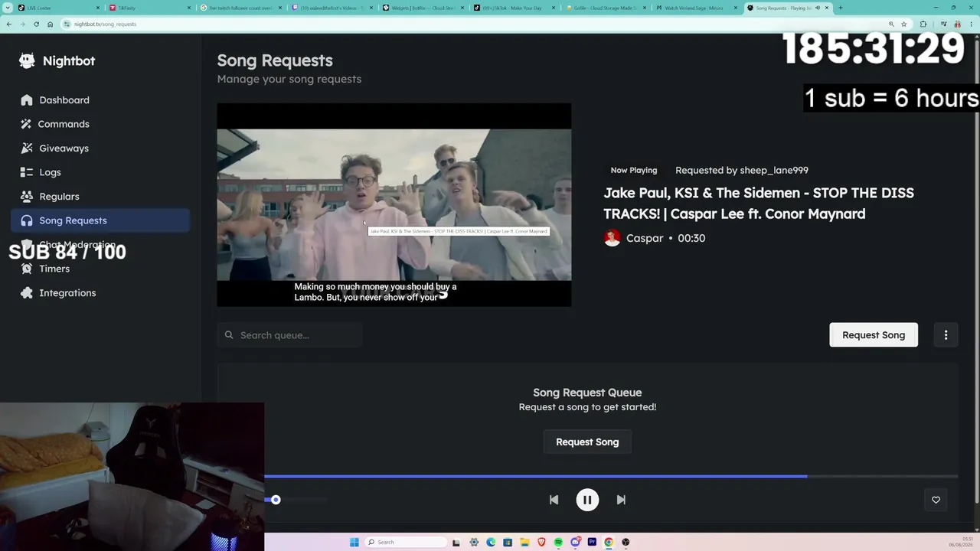Click the Nightbot logo icon
The width and height of the screenshot is (980, 551).
point(27,60)
